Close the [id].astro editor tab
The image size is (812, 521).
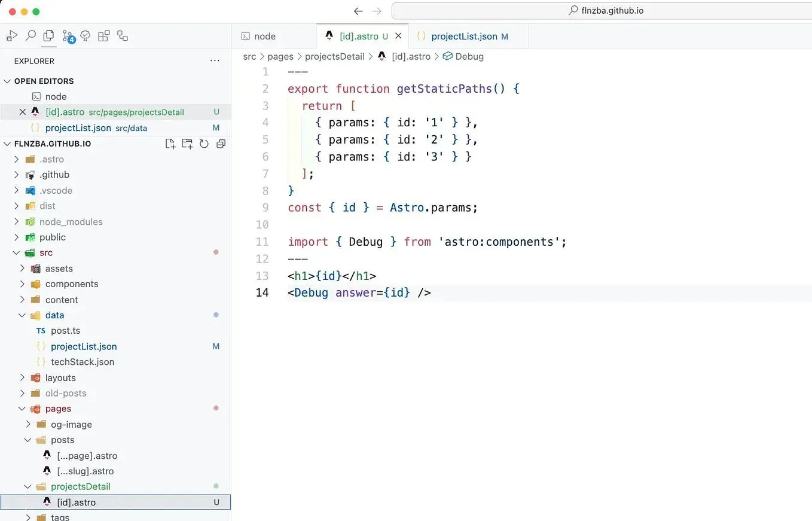click(x=398, y=36)
